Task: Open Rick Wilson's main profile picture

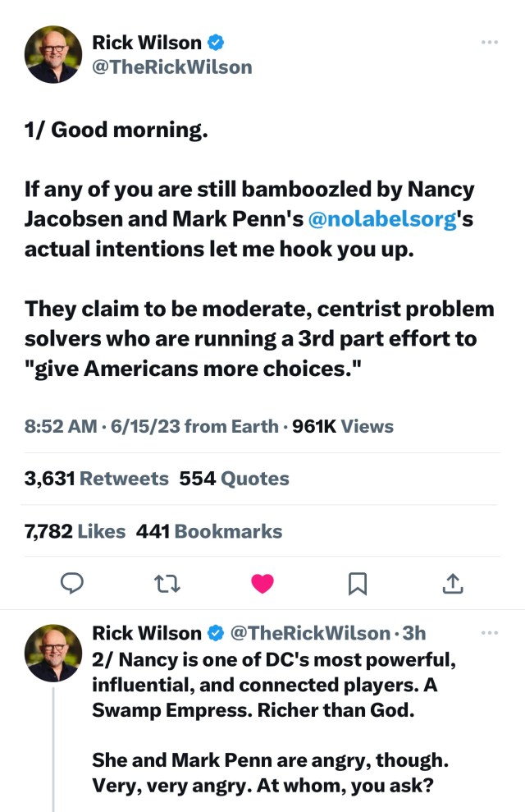Action: (x=53, y=54)
